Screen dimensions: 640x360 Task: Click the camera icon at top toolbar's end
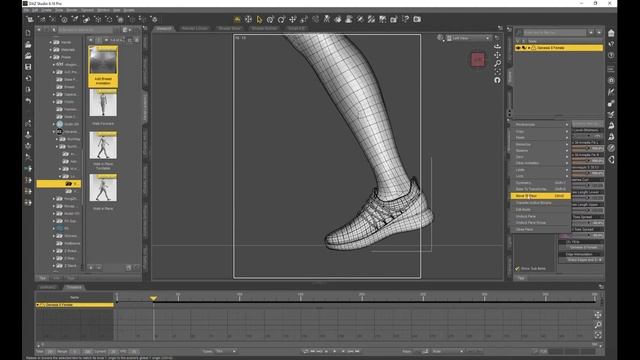pyautogui.click(x=417, y=19)
